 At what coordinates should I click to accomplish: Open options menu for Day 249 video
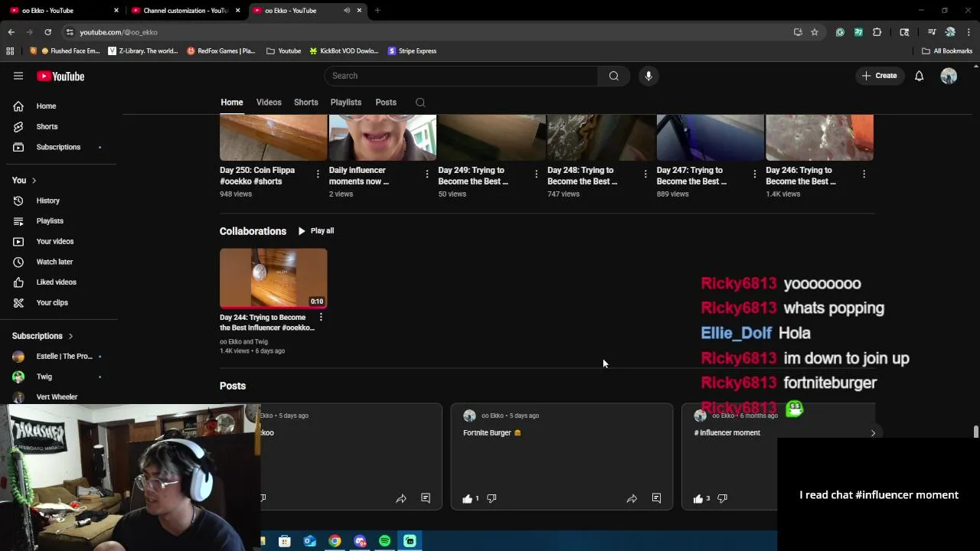tap(536, 174)
